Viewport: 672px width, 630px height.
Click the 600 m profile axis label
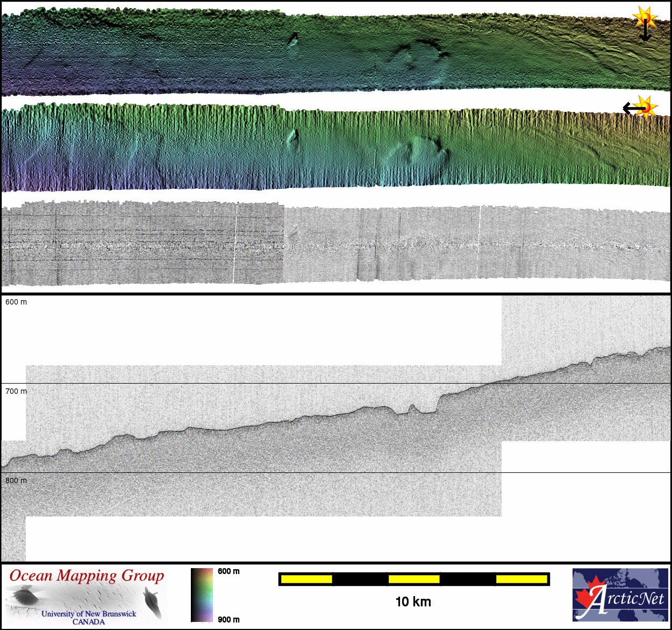click(16, 302)
